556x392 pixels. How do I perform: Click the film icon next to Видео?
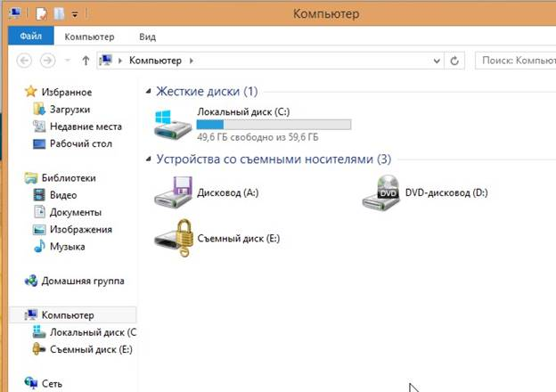[x=39, y=194]
